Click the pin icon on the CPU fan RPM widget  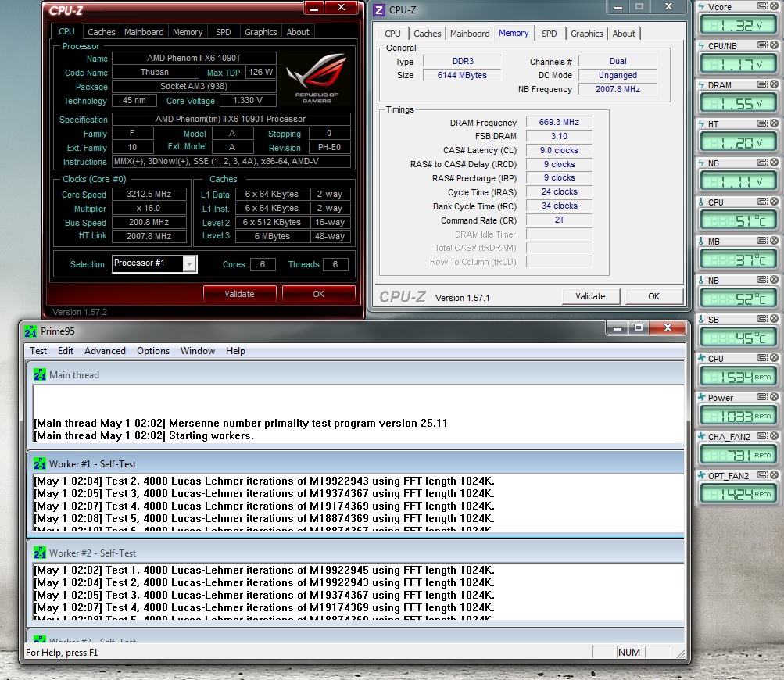coord(762,357)
